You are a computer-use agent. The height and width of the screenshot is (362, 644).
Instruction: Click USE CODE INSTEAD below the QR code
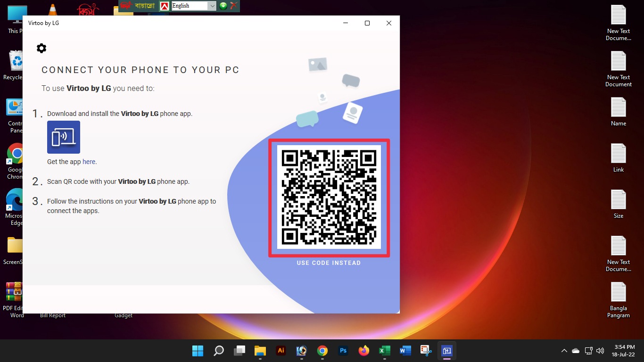(x=329, y=263)
